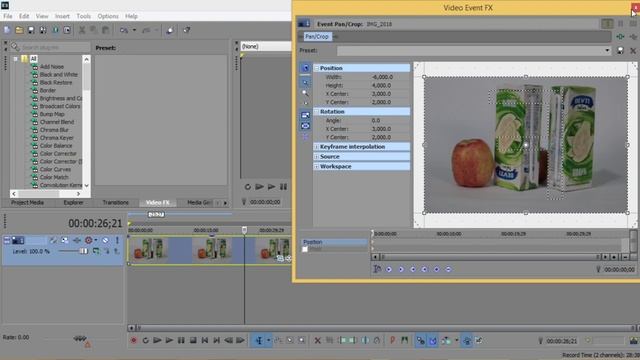The height and width of the screenshot is (360, 640).
Task: Open the Edit menu
Action: [24, 16]
